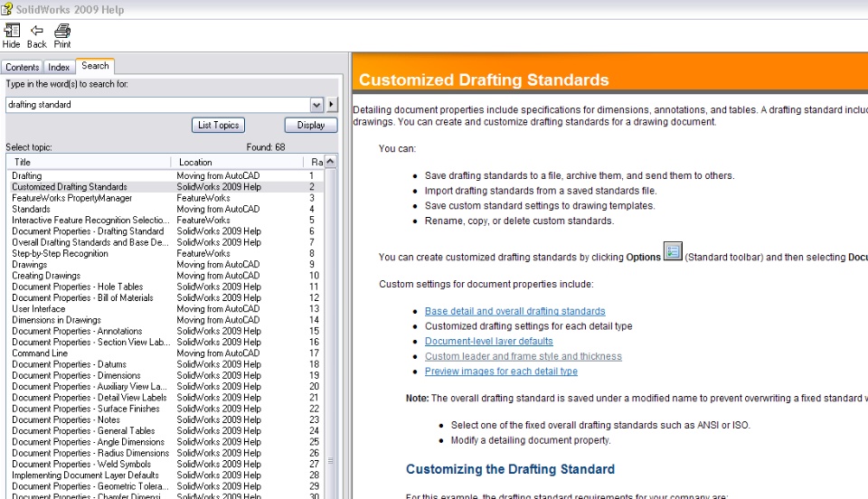Switch to the Contents tab
Image resolution: width=868 pixels, height=499 pixels.
22,67
